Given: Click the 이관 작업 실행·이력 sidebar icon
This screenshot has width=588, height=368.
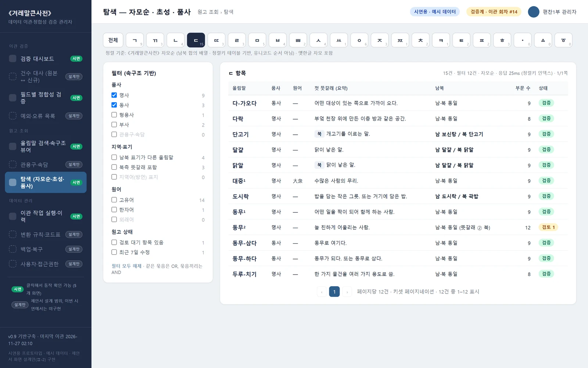Looking at the screenshot, I should (12, 216).
